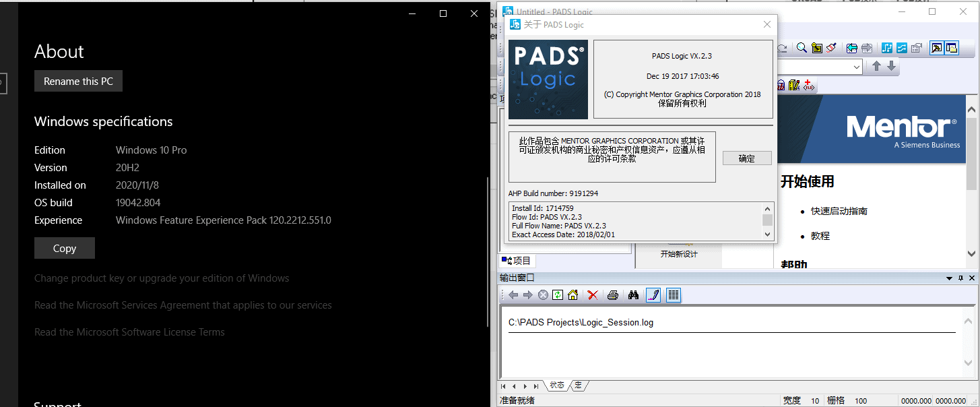Viewport: 980px width, 407px height.
Task: Click the last-tab navigation arrow in output window
Action: click(536, 386)
